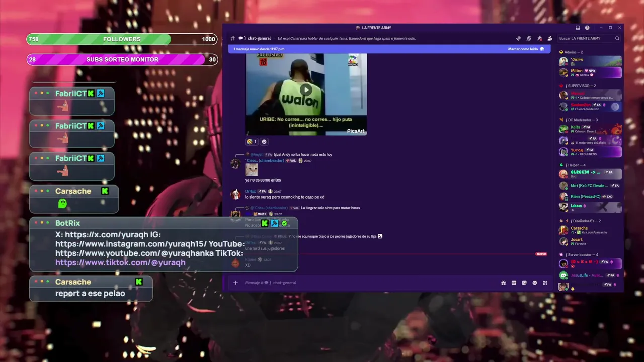Click the SUBS SORTEO MONITOR progress bar

tap(122, 59)
